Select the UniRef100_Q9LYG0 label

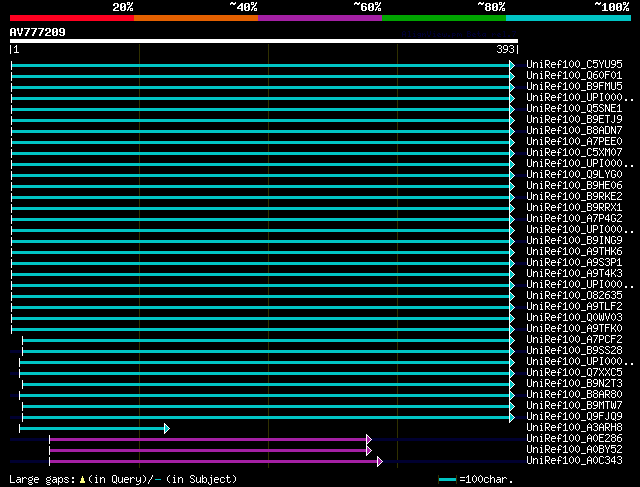pos(574,175)
